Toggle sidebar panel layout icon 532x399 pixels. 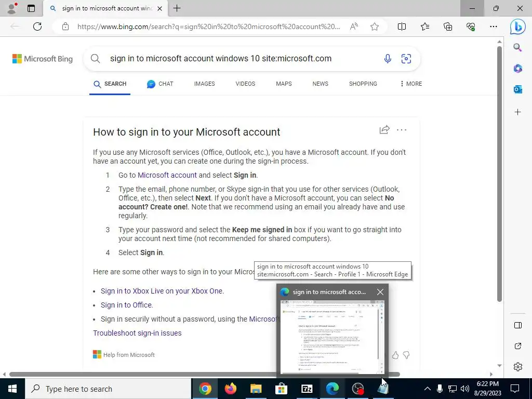pos(518,325)
